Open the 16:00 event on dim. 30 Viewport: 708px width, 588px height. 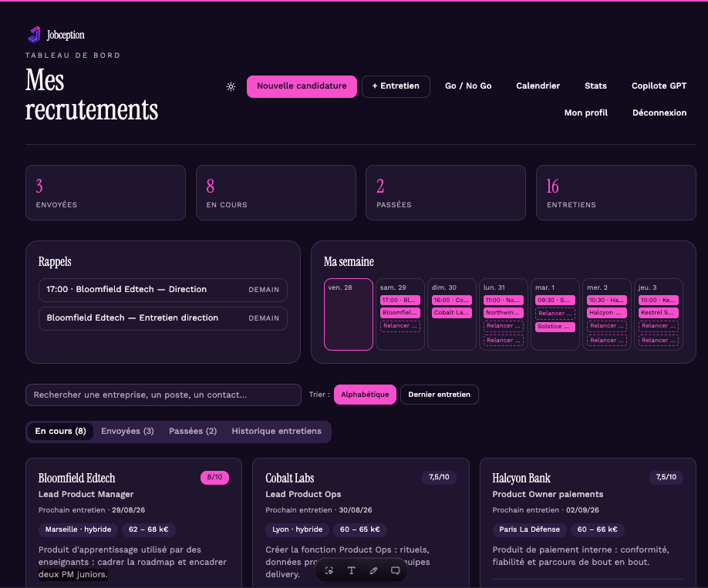pyautogui.click(x=452, y=300)
